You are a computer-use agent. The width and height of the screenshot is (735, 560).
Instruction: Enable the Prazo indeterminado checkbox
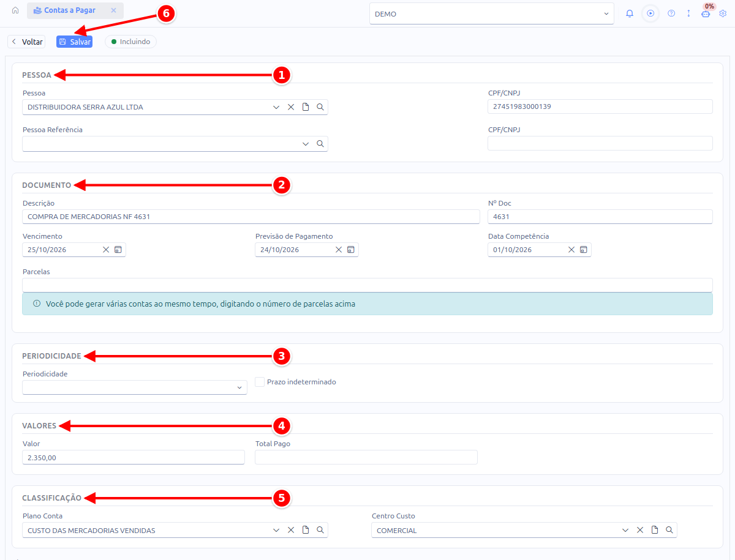click(x=260, y=382)
